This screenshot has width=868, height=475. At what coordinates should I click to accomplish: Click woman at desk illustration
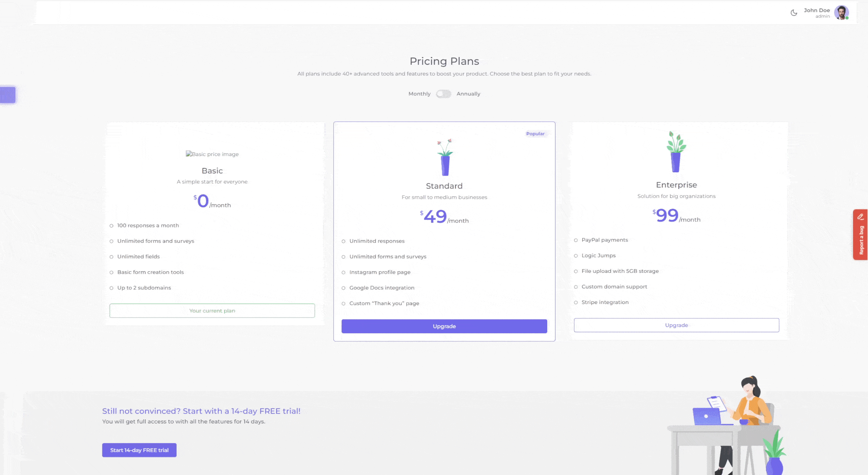pyautogui.click(x=726, y=425)
